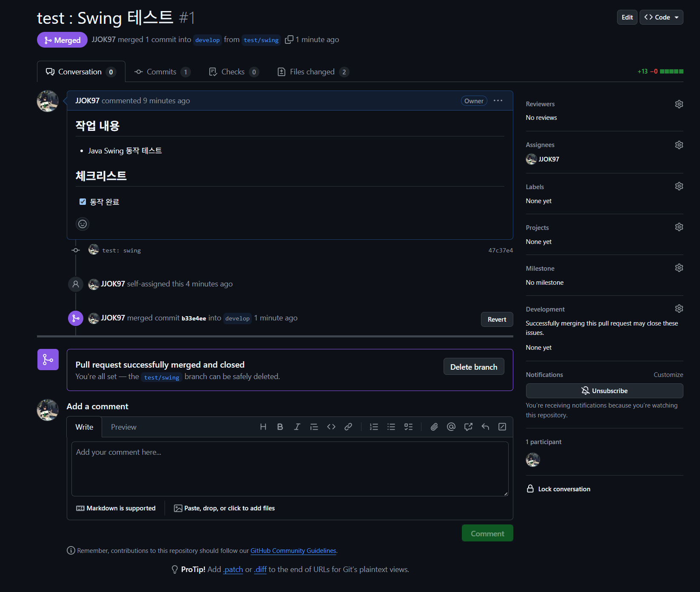Open the comment options ellipsis menu
This screenshot has width=700, height=592.
pos(498,101)
